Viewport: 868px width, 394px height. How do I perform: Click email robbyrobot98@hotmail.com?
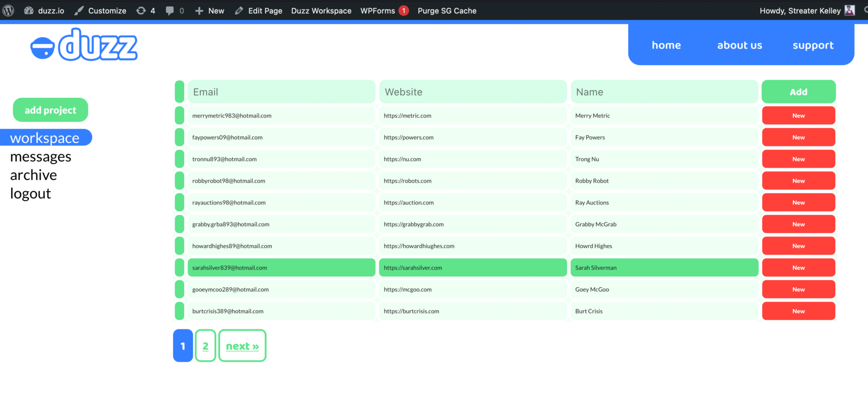(229, 180)
